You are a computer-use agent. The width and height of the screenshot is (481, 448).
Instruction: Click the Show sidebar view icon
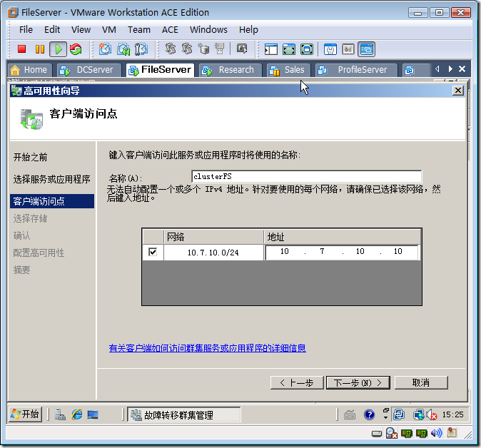(271, 49)
